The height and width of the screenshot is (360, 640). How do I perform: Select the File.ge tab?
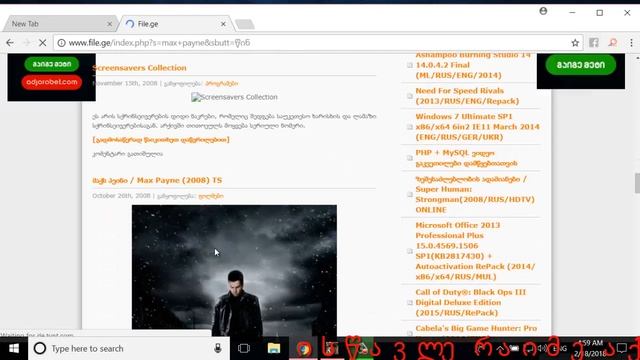pyautogui.click(x=176, y=24)
